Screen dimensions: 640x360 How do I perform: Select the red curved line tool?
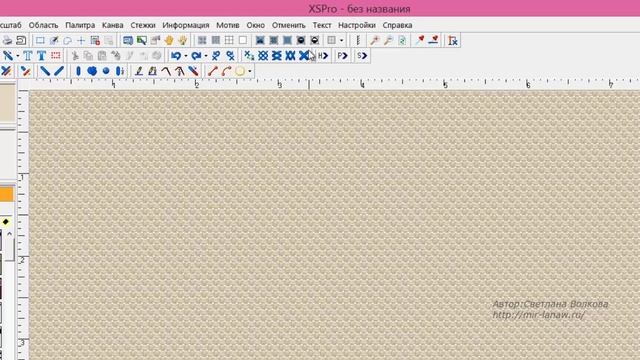[226, 71]
